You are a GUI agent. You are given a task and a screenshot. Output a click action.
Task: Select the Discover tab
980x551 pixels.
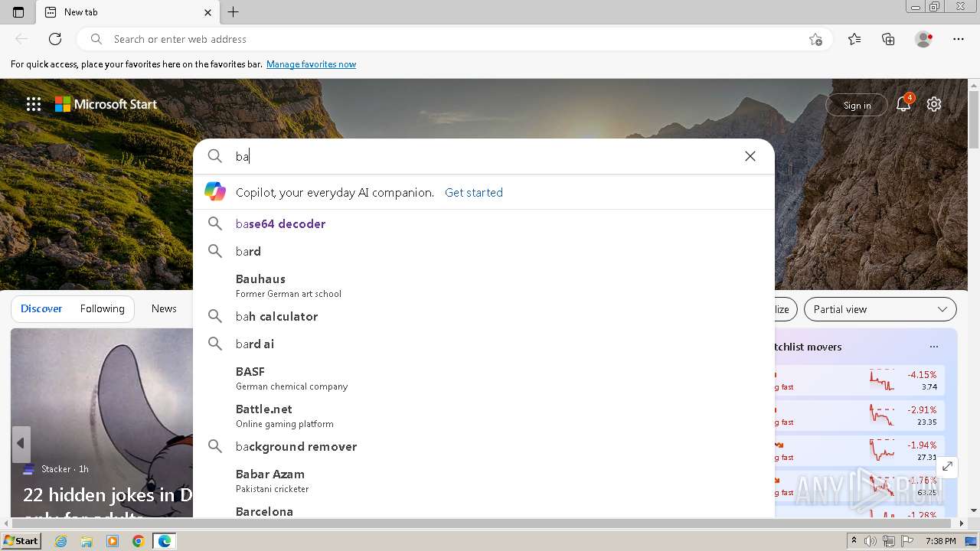[41, 308]
